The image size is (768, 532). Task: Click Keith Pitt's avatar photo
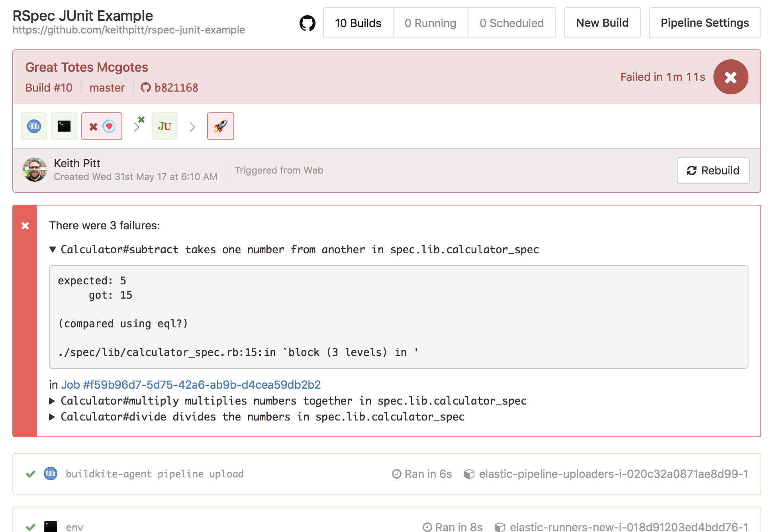click(x=35, y=170)
